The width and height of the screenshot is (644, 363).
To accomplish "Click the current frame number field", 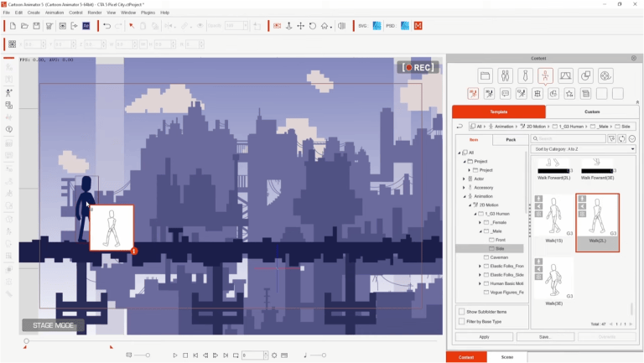I will point(252,355).
